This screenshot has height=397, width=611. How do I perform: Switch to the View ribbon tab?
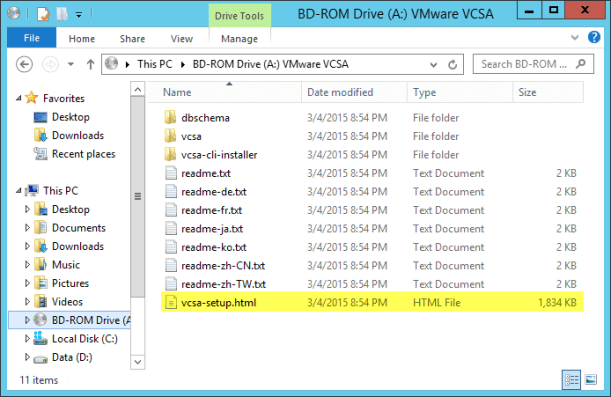(x=182, y=39)
